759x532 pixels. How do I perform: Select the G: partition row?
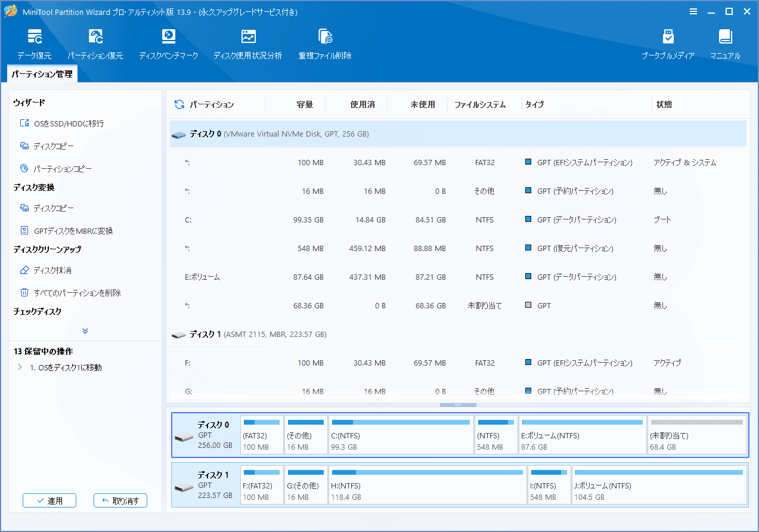(x=458, y=392)
